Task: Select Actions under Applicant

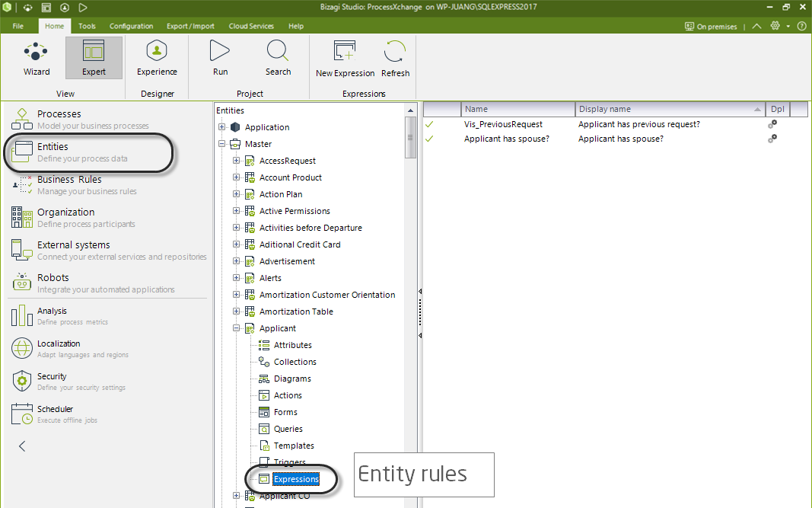Action: 288,395
